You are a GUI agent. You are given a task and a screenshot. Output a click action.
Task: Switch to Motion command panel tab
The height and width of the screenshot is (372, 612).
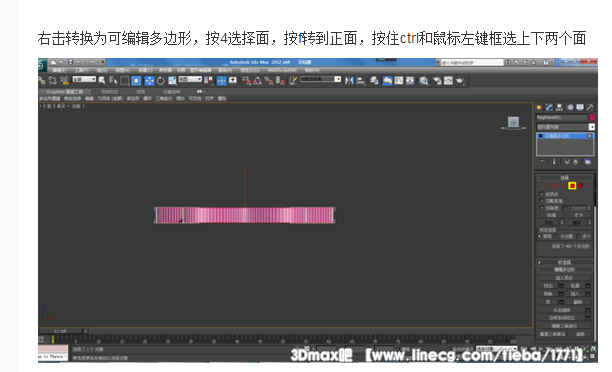570,107
